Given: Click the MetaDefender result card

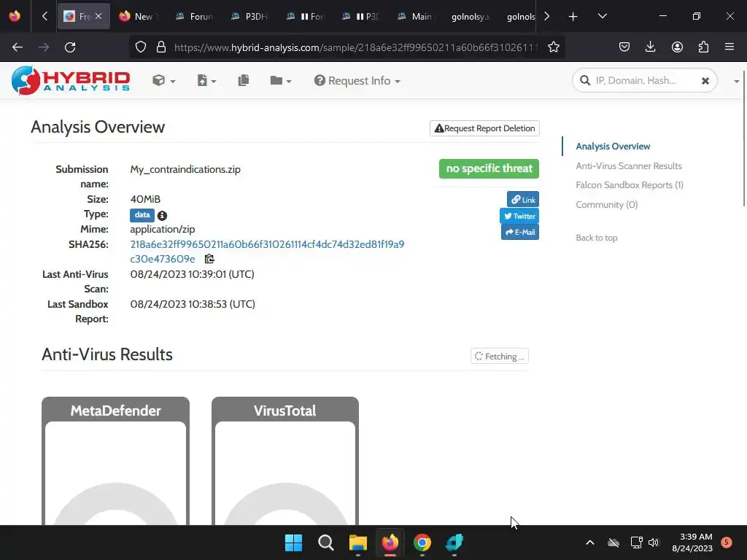Looking at the screenshot, I should click(x=115, y=461).
